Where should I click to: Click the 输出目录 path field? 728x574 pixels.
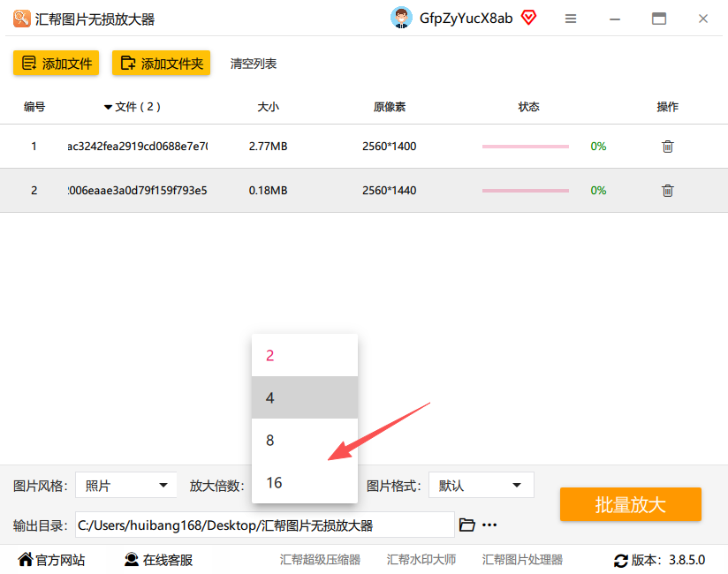265,525
